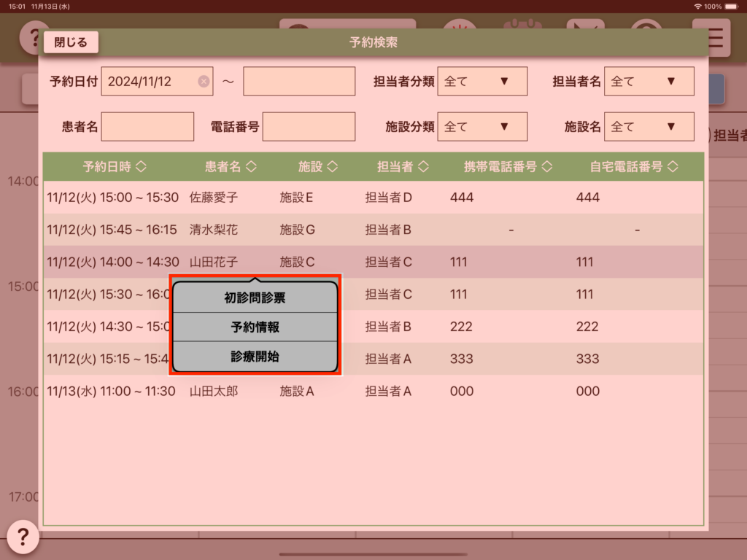Select 予約情報 in the popup menu
The image size is (747, 560).
255,327
